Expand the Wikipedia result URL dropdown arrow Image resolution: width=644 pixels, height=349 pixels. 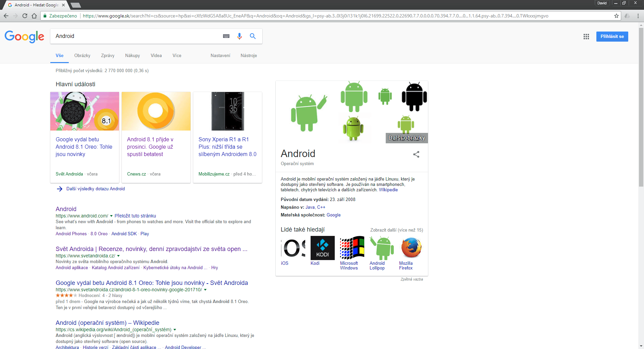tap(175, 330)
